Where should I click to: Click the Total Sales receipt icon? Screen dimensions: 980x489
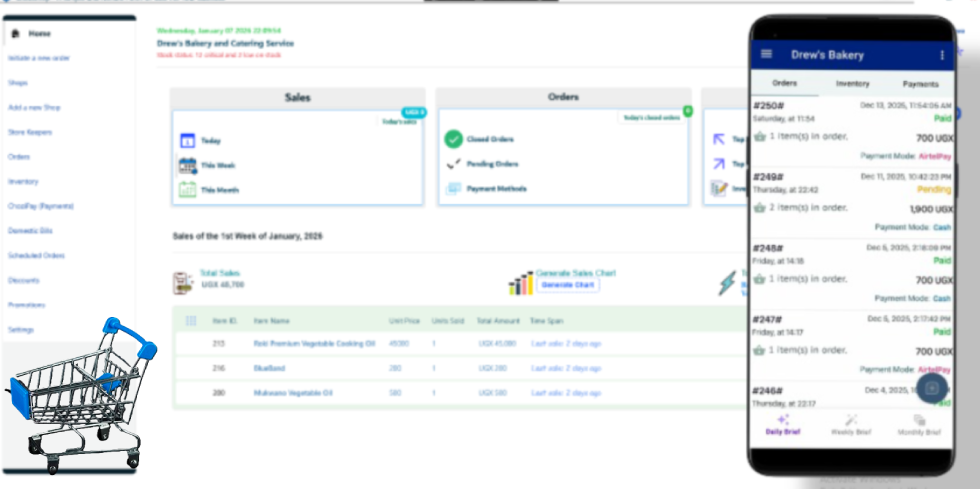183,283
